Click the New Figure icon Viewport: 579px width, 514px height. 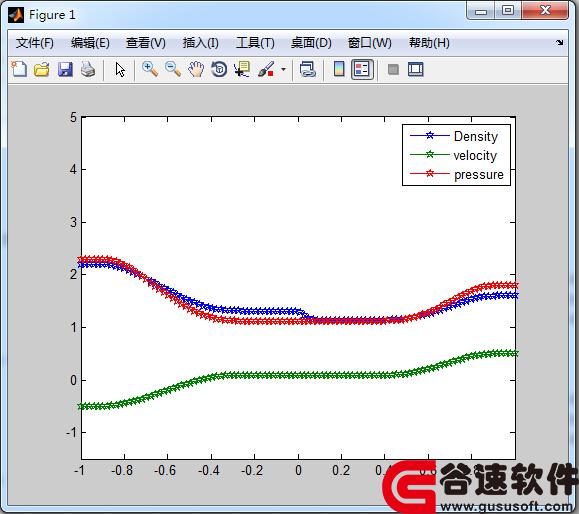click(19, 69)
